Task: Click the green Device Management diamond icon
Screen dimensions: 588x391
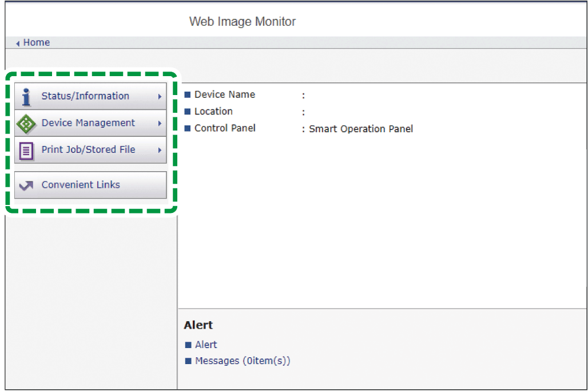Action: (26, 123)
